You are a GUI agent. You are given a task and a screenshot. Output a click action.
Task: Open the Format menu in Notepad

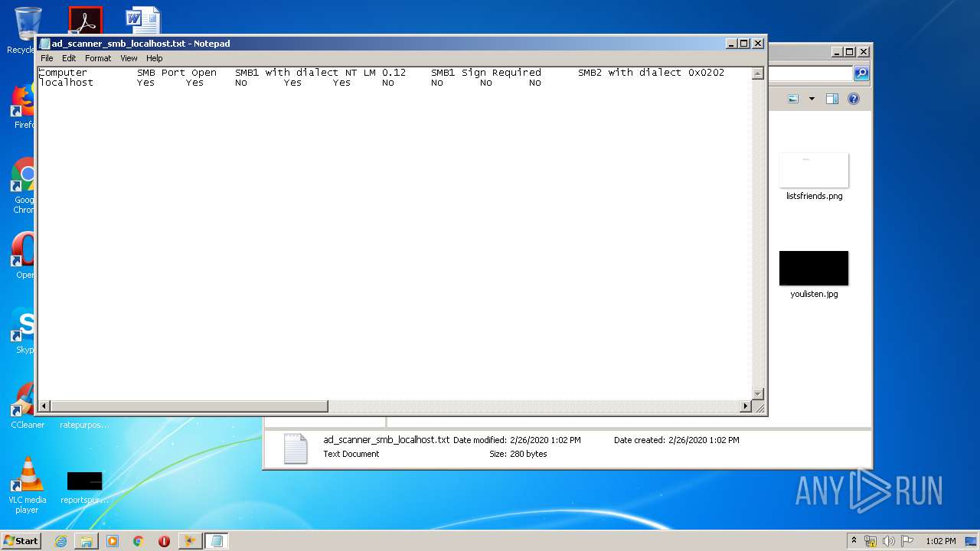(98, 58)
